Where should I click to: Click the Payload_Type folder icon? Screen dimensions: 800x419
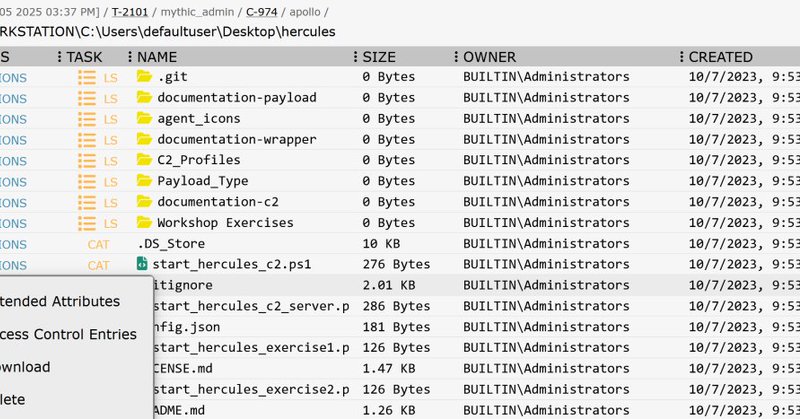pos(144,181)
